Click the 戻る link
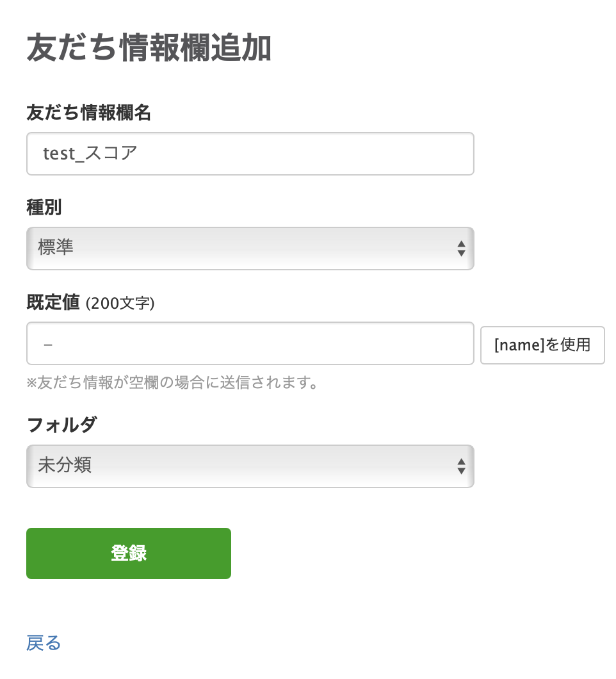This screenshot has width=616, height=679. pos(42,642)
